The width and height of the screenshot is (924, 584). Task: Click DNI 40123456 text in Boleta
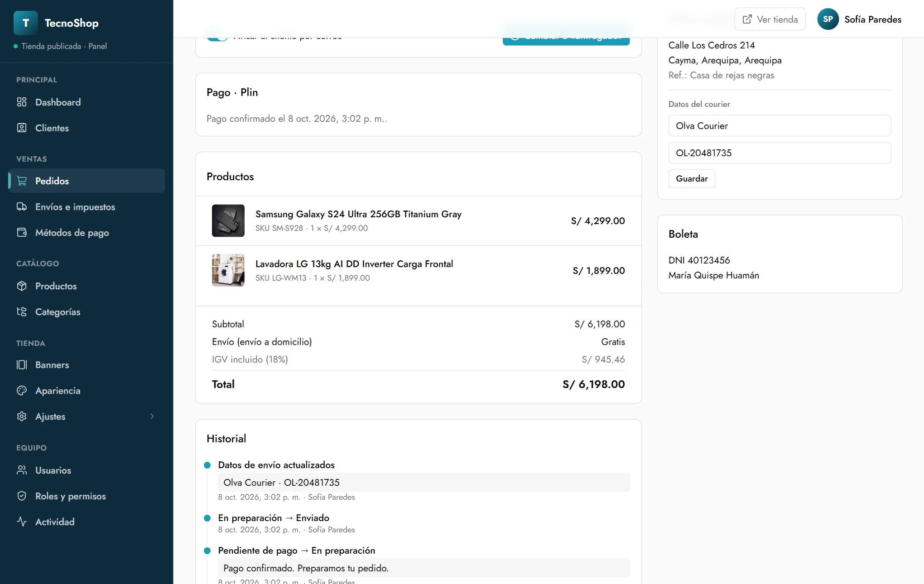[699, 260]
